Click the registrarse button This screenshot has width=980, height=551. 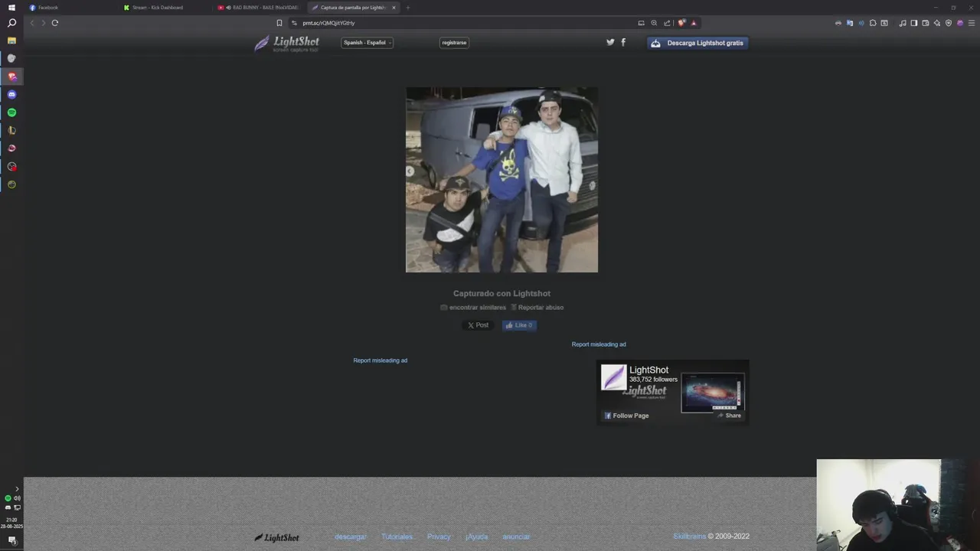pos(454,43)
